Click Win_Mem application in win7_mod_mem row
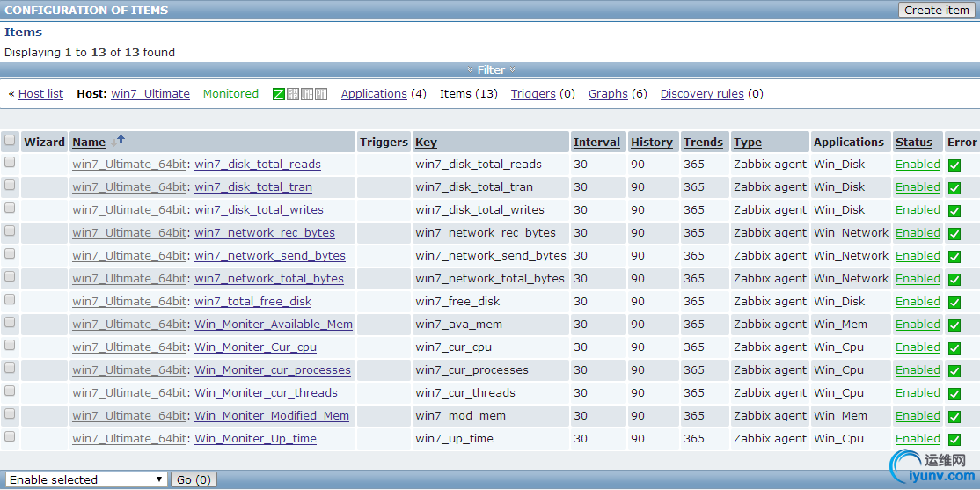This screenshot has height=490, width=980. click(x=841, y=415)
